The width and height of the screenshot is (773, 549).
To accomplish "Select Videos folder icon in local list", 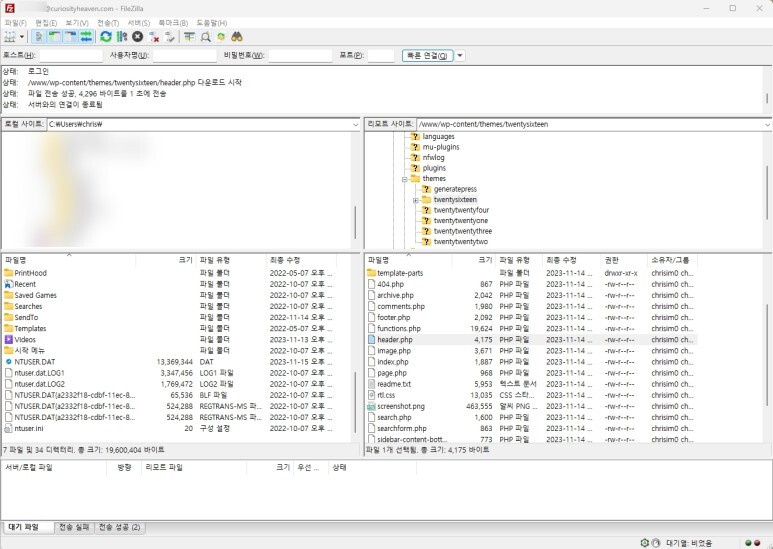I will point(8,340).
